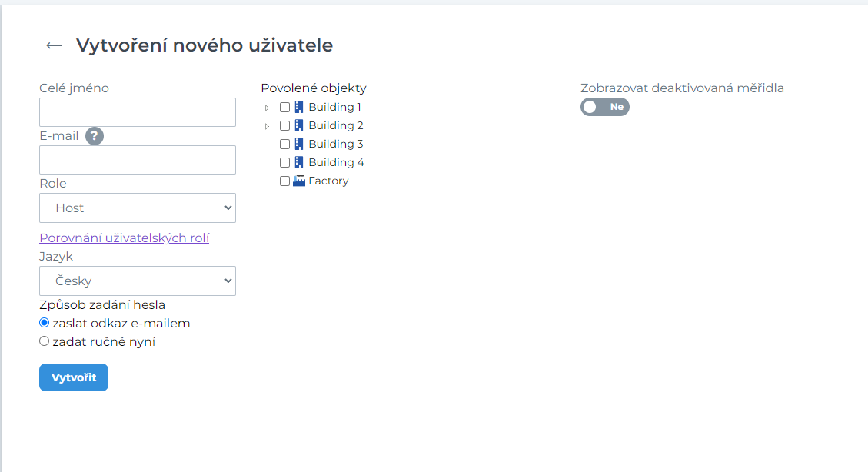
Task: Open the 'Porovnání uživatelských rolí' link
Action: point(125,238)
